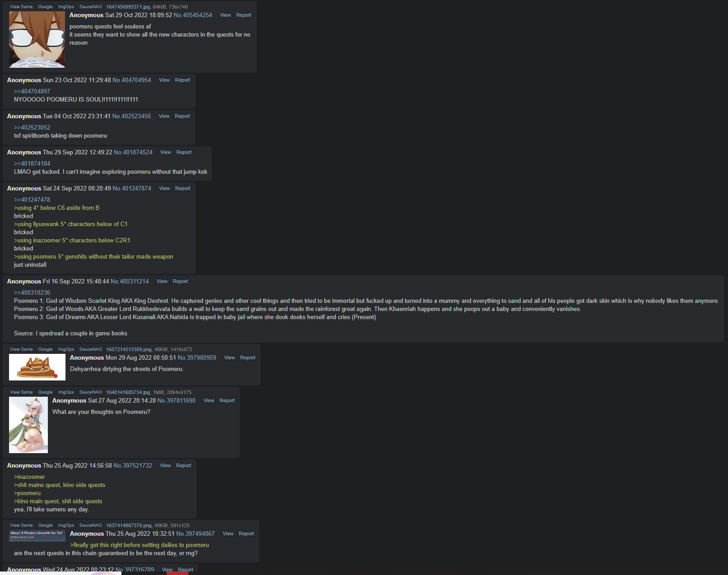Viewport: 728px width, 575px height.
Task: Report post No.400311214
Action: 180,281
